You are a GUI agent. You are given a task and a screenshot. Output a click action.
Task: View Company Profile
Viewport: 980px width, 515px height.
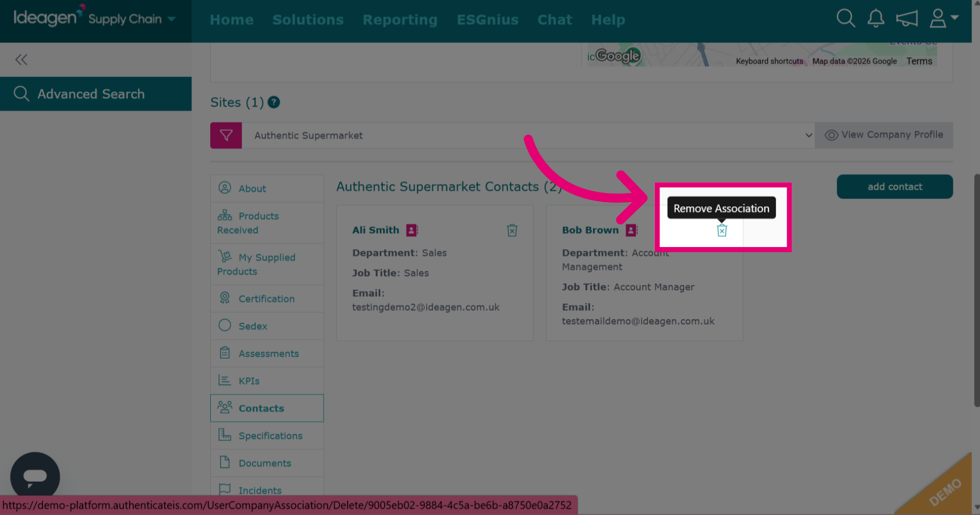click(884, 135)
